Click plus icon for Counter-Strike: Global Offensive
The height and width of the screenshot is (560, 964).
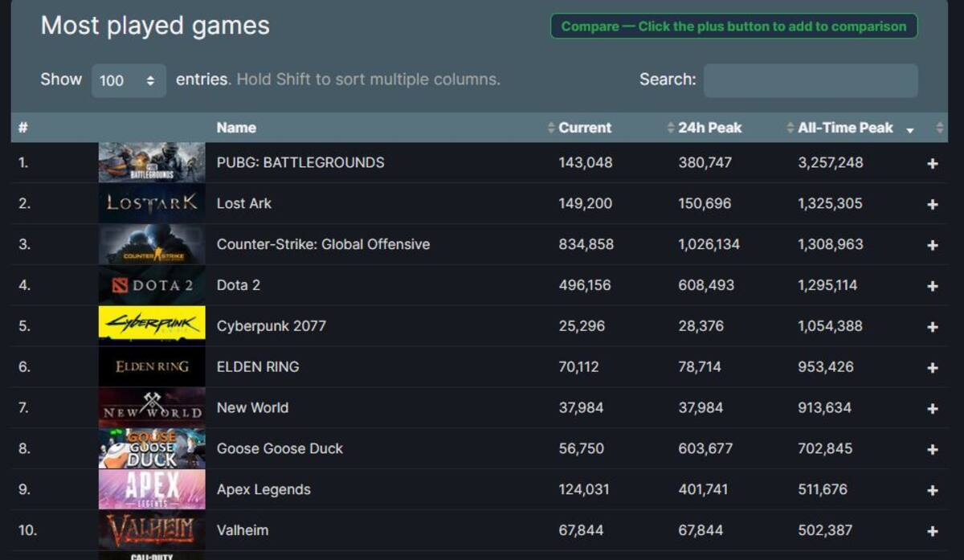click(932, 245)
